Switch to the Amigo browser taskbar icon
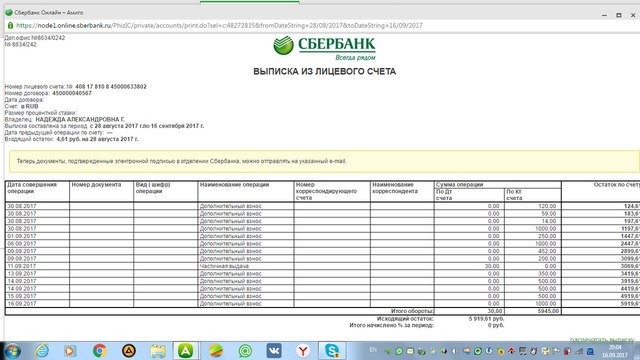640x360 pixels. [186, 351]
